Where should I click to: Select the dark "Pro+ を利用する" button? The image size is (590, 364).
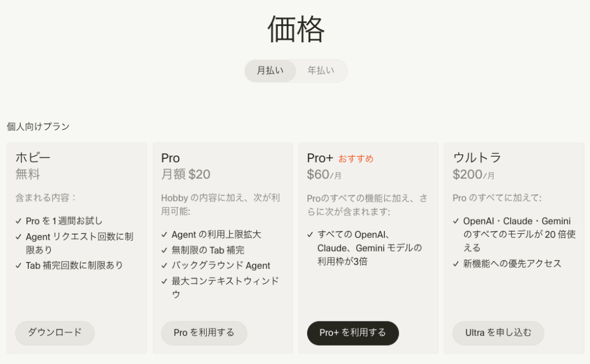point(353,333)
